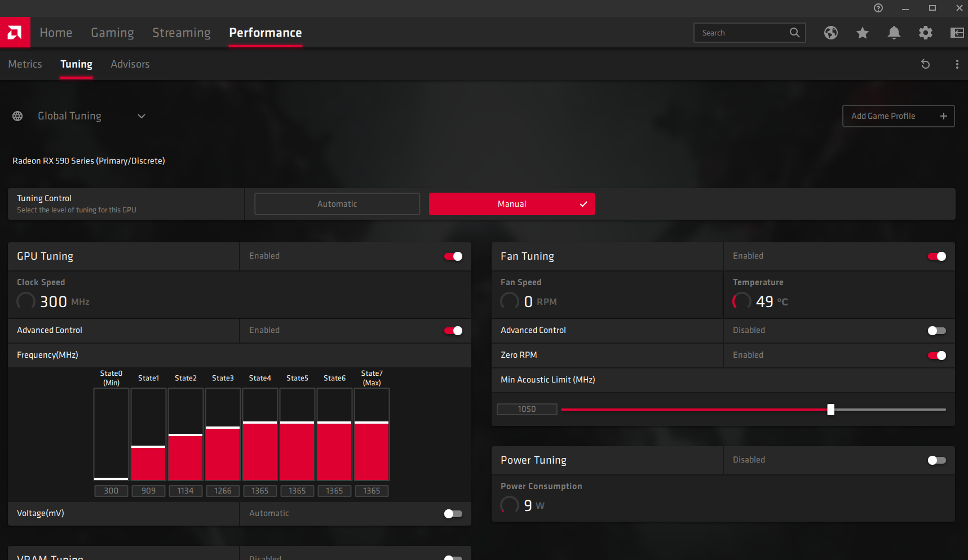968x560 pixels.
Task: Click the State1 frequency value 909 field
Action: pyautogui.click(x=148, y=491)
